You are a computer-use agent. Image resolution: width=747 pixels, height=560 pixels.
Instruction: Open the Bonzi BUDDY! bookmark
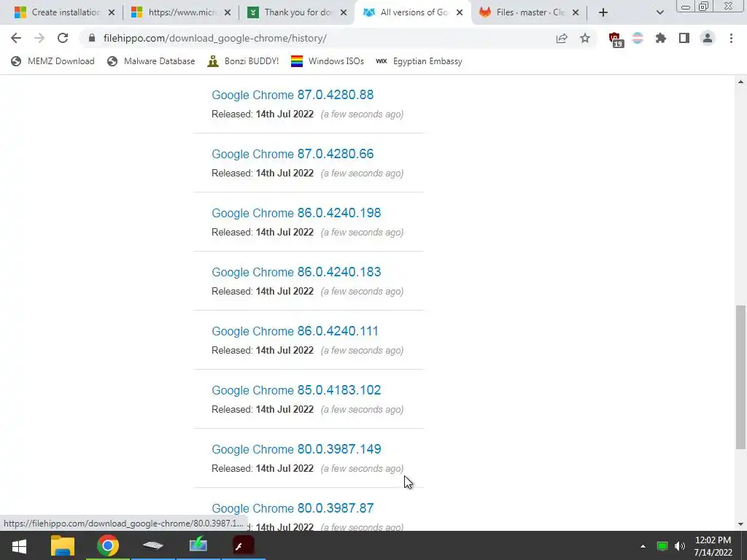click(x=243, y=61)
